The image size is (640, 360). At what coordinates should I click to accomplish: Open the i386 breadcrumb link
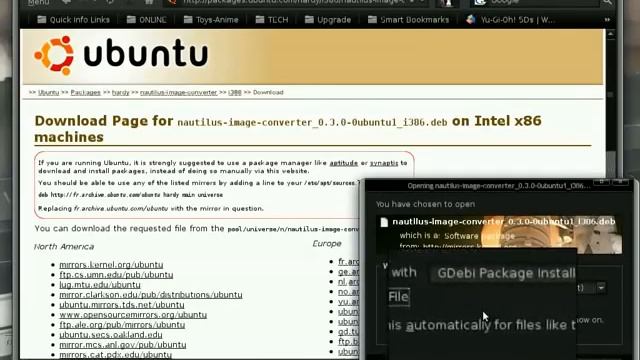(x=235, y=93)
